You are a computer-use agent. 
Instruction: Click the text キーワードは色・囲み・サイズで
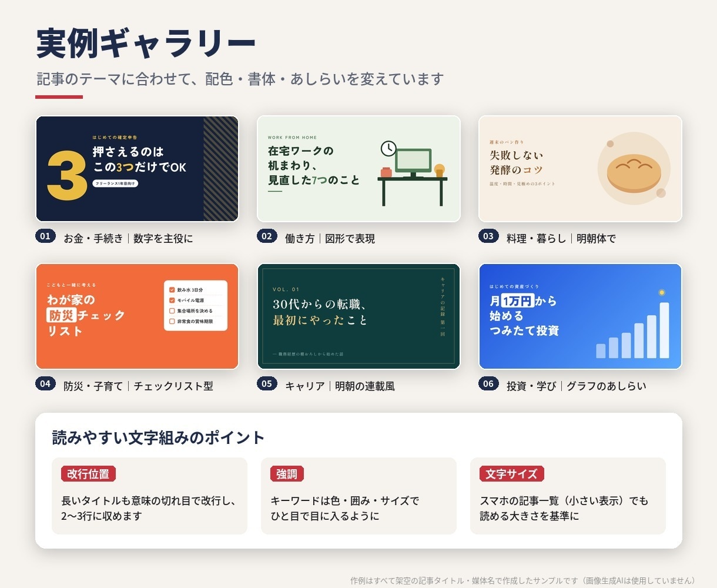click(345, 501)
